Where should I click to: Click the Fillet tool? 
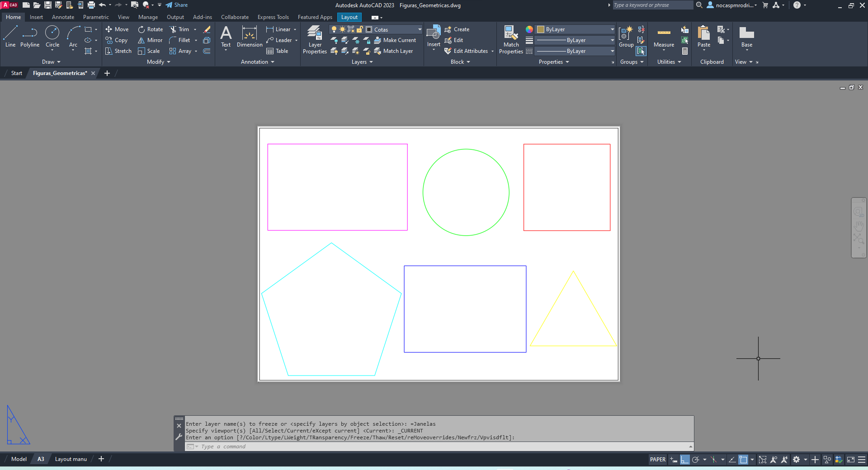180,40
